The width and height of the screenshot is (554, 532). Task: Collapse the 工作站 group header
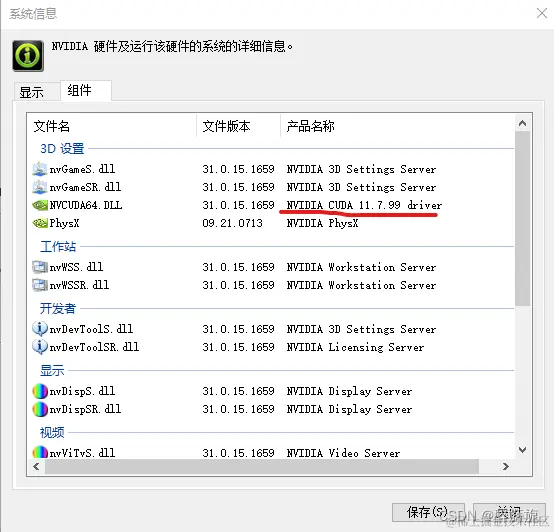tap(58, 247)
